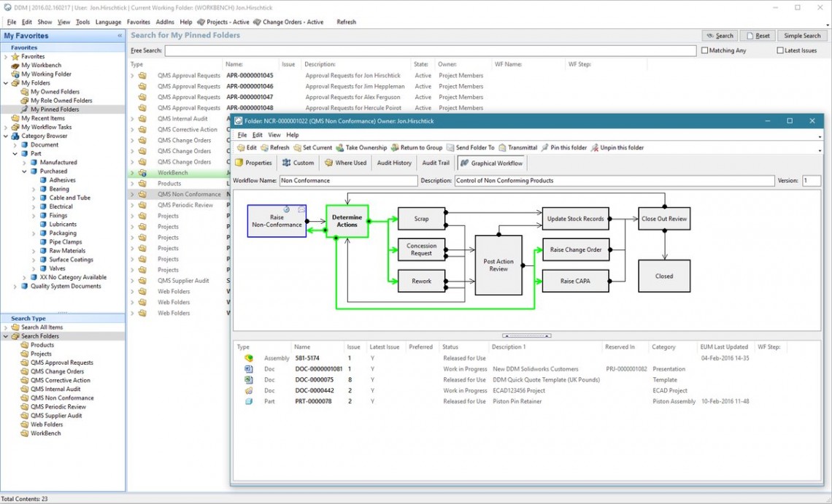Click the Refresh icon in folder window
The width and height of the screenshot is (832, 504).
coord(264,148)
